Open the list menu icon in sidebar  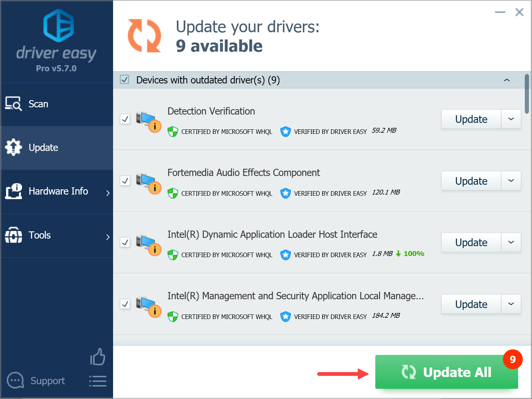(x=98, y=381)
